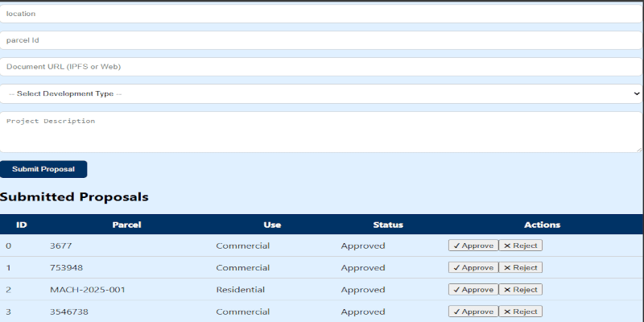The width and height of the screenshot is (644, 322).
Task: Approve proposal for parcel 3677
Action: tap(473, 246)
